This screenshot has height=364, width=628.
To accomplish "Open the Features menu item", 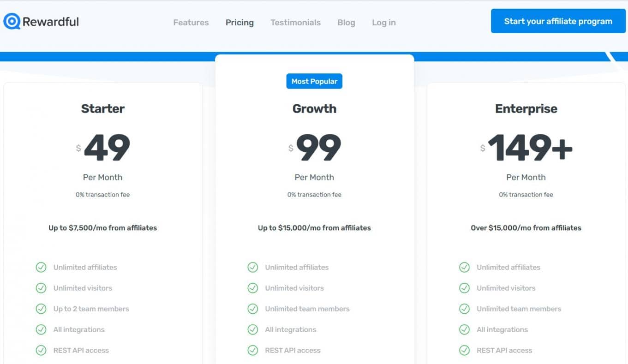I will coord(191,23).
